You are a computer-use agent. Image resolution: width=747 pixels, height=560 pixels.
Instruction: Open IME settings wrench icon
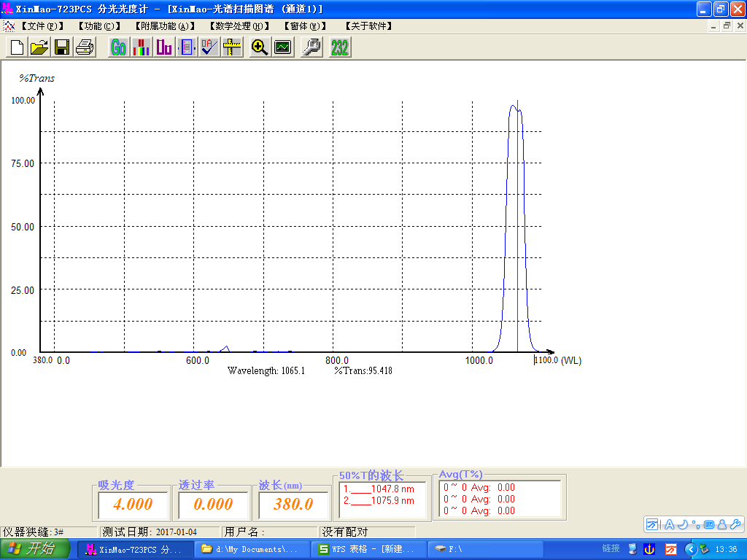click(x=735, y=524)
